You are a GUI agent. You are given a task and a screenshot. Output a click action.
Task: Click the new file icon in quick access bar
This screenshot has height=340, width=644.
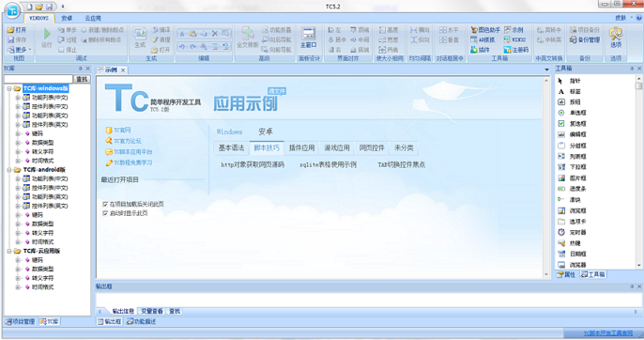[x=30, y=7]
